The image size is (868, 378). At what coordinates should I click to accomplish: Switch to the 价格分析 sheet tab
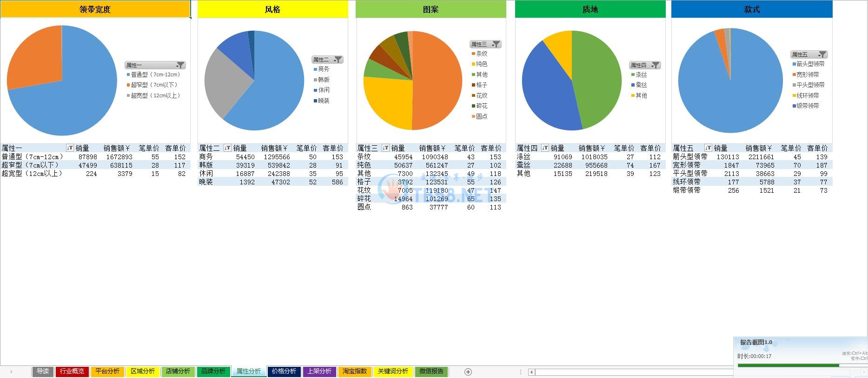pyautogui.click(x=284, y=371)
